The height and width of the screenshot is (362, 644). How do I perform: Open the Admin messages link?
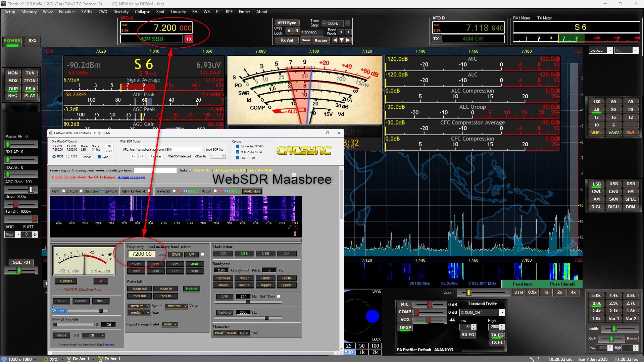(132, 177)
